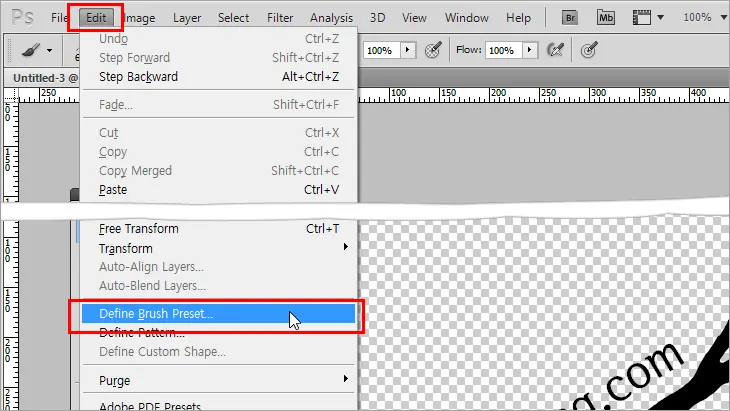Select Step Backward in the Edit menu
The height and width of the screenshot is (411, 730).
tap(139, 77)
